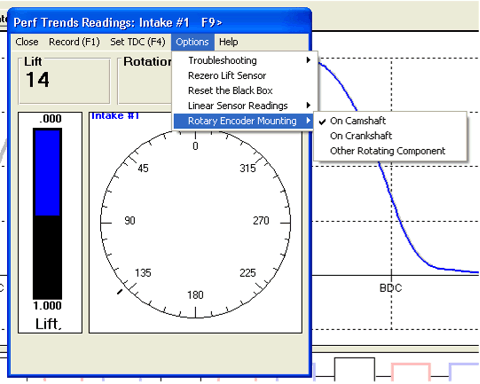Open the Help menu
480x384 pixels.
pyautogui.click(x=228, y=42)
